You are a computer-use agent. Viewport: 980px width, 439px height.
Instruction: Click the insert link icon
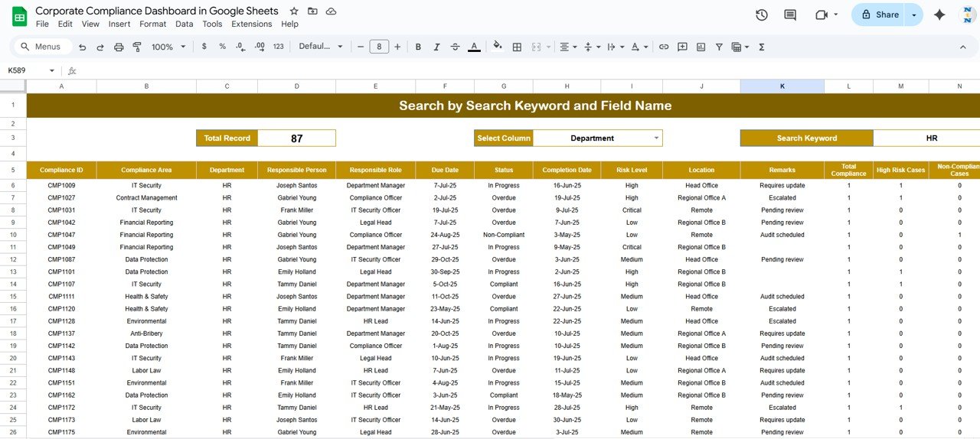click(x=664, y=47)
